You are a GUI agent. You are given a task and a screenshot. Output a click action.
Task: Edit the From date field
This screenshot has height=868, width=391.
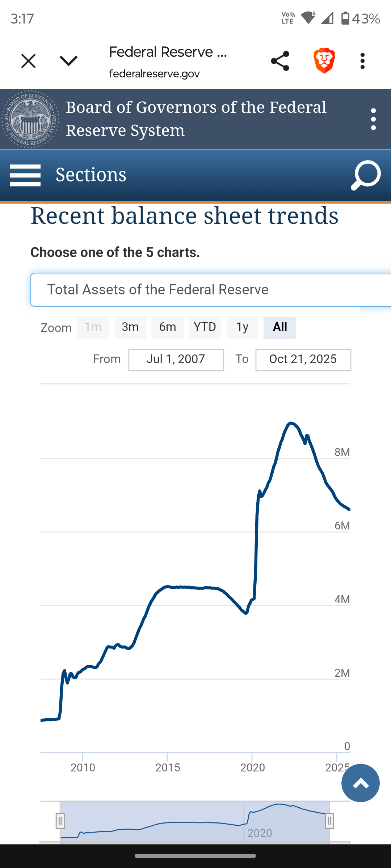click(176, 360)
